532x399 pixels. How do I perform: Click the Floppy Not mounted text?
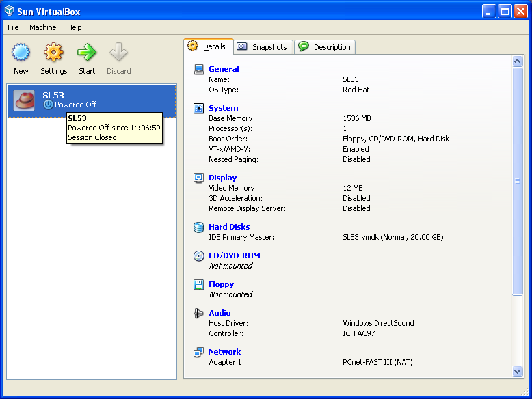(230, 294)
